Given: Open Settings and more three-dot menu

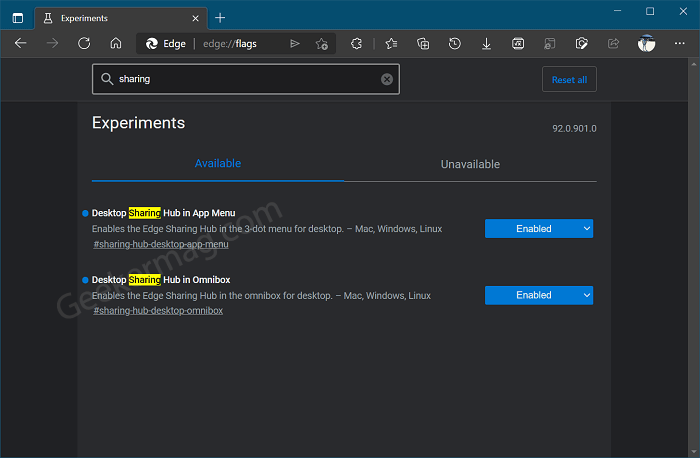Looking at the screenshot, I should 679,43.
